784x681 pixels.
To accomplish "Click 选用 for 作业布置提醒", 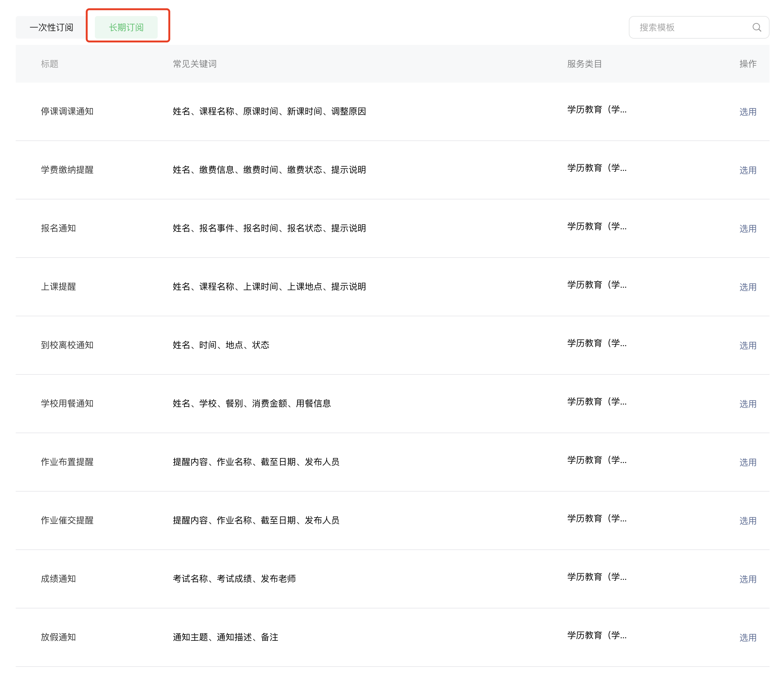I will pos(748,462).
